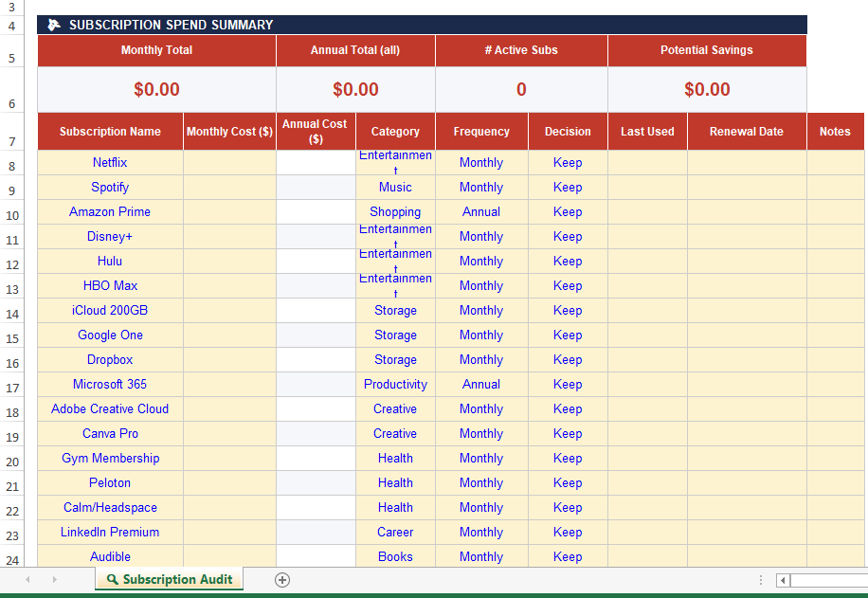The image size is (868, 598).
Task: Select the Canva Pro cell
Action: [x=110, y=433]
